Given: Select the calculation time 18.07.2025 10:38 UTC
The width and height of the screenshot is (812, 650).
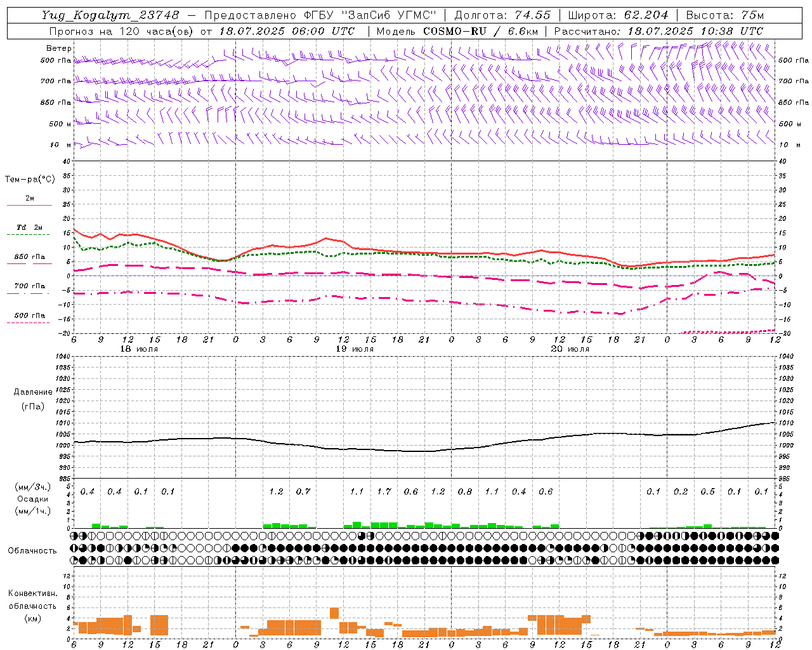Looking at the screenshot, I should tap(695, 31).
